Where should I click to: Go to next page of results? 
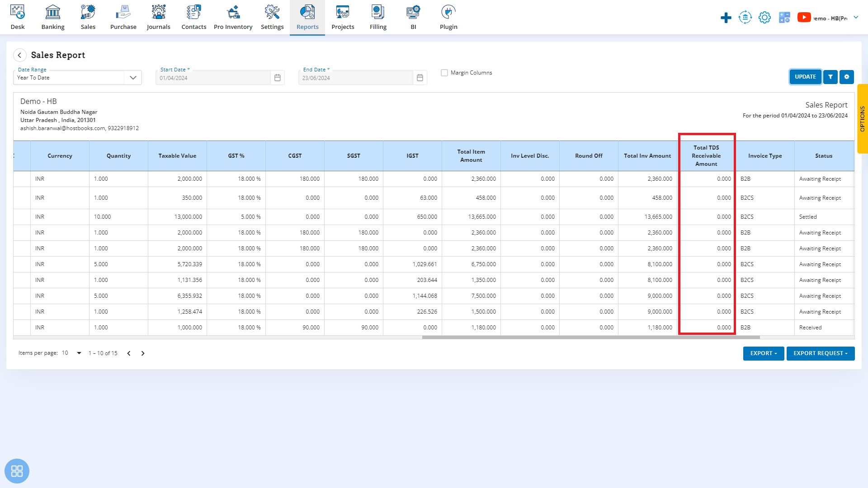pos(143,353)
